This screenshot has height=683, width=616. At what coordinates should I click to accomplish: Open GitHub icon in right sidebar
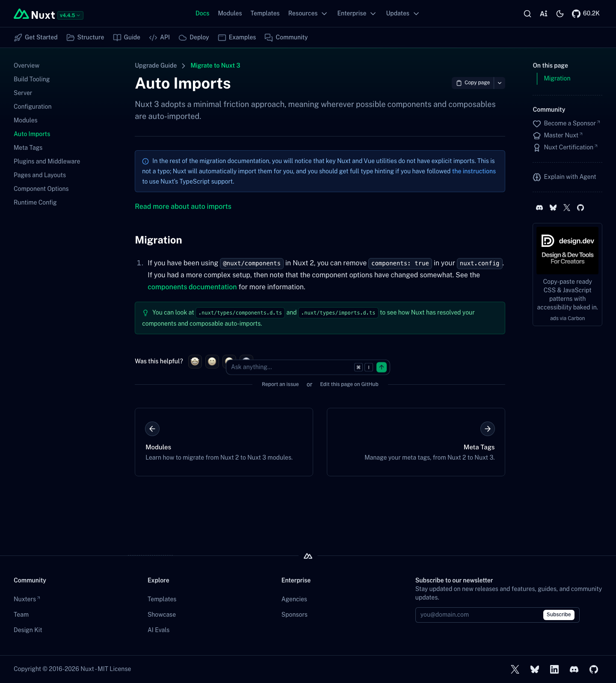[x=580, y=208]
